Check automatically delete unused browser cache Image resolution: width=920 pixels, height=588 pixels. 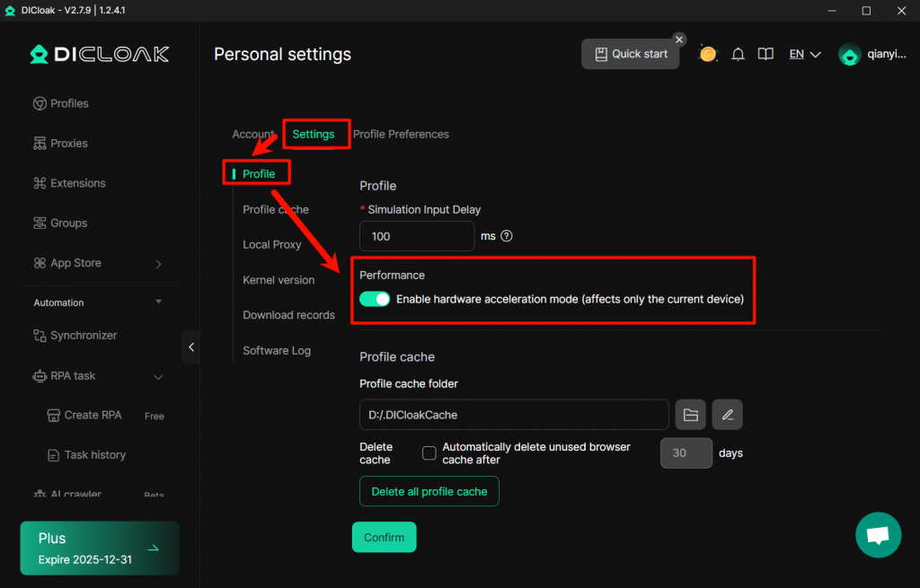click(x=429, y=453)
